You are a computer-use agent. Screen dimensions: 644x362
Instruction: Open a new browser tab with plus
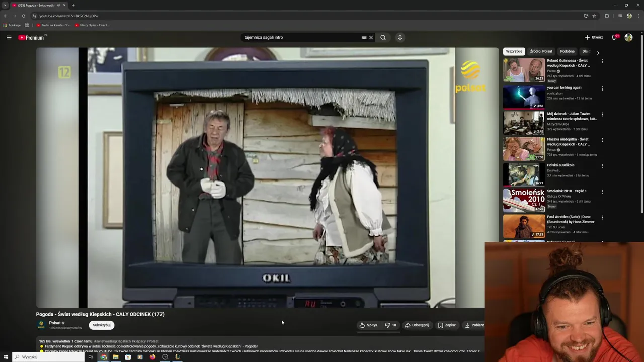[73, 5]
